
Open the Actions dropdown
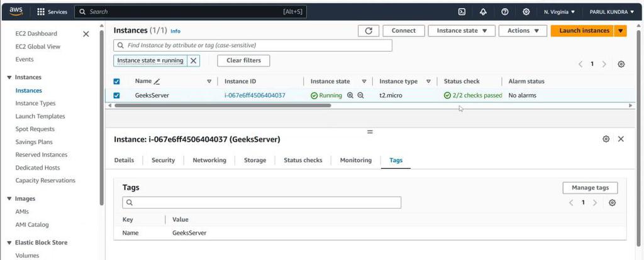[x=523, y=31]
